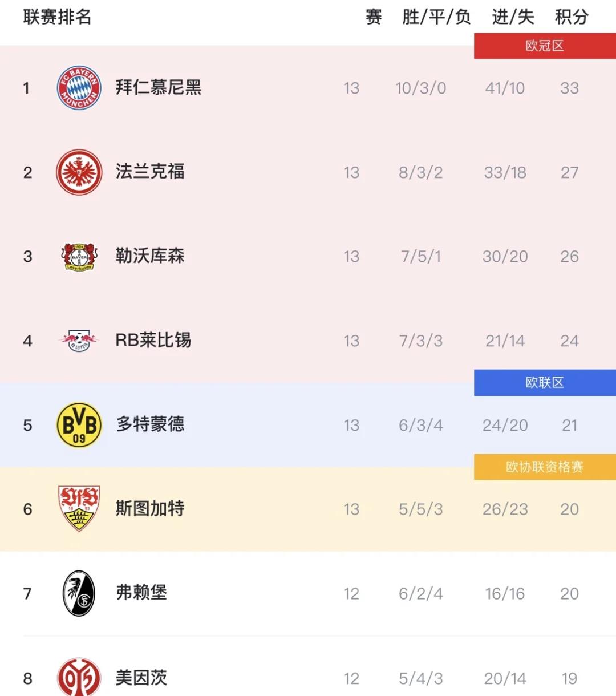Tap the 多特蒙德 team name
Image resolution: width=616 pixels, height=696 pixels.
[x=150, y=424]
